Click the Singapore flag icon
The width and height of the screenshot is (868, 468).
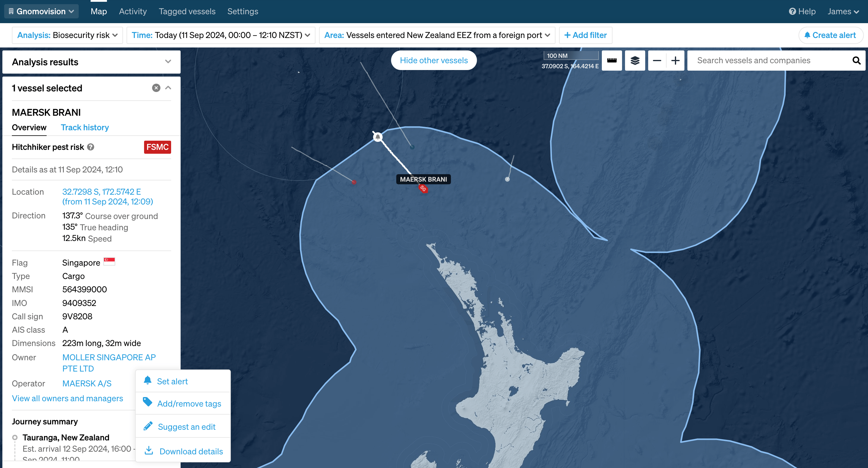(109, 262)
